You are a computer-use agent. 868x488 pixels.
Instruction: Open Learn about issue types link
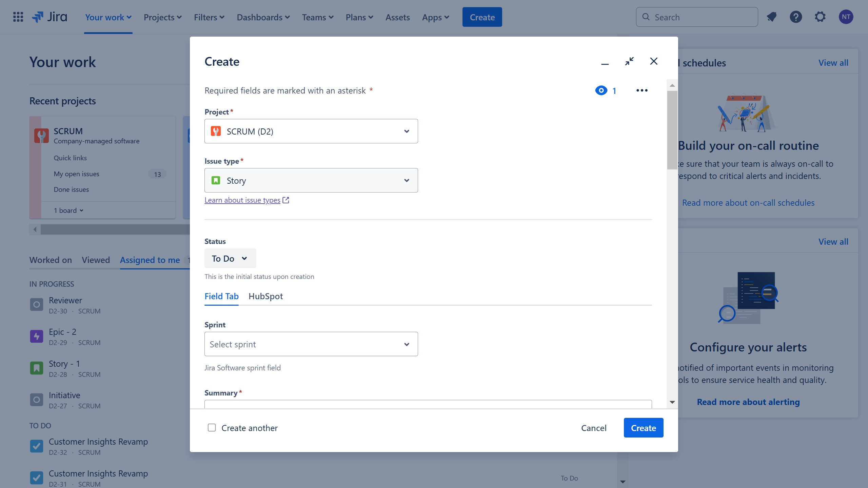242,200
